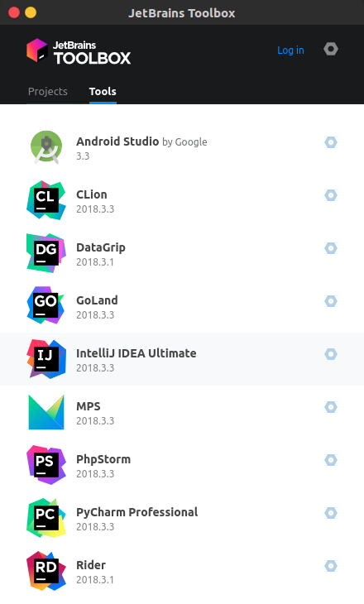Click the Android Studio app icon

coord(46,147)
